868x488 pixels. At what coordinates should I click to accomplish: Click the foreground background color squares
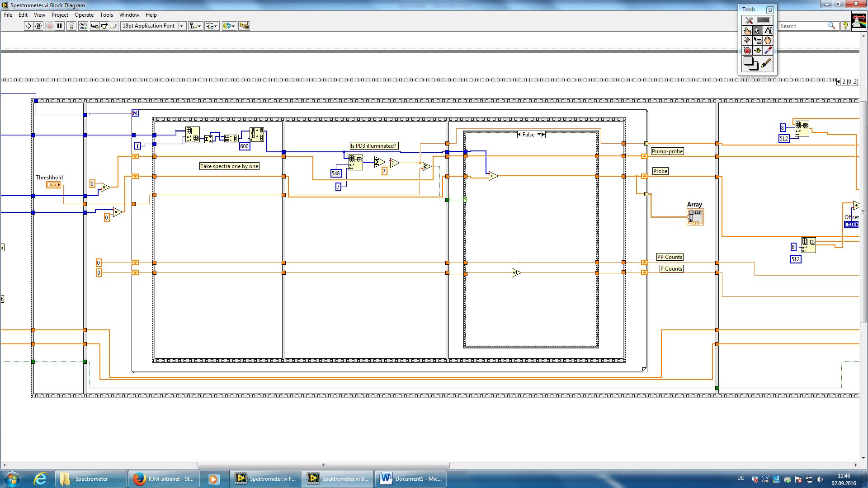750,63
